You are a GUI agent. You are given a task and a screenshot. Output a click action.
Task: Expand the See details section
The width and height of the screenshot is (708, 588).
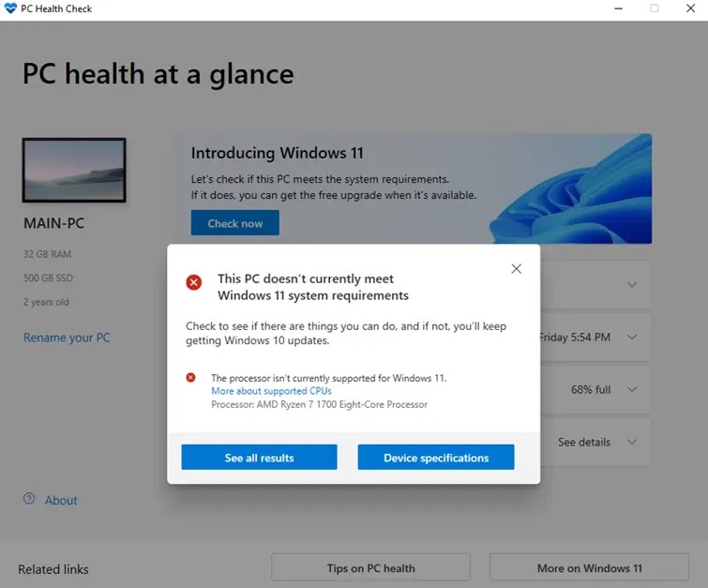click(x=632, y=442)
